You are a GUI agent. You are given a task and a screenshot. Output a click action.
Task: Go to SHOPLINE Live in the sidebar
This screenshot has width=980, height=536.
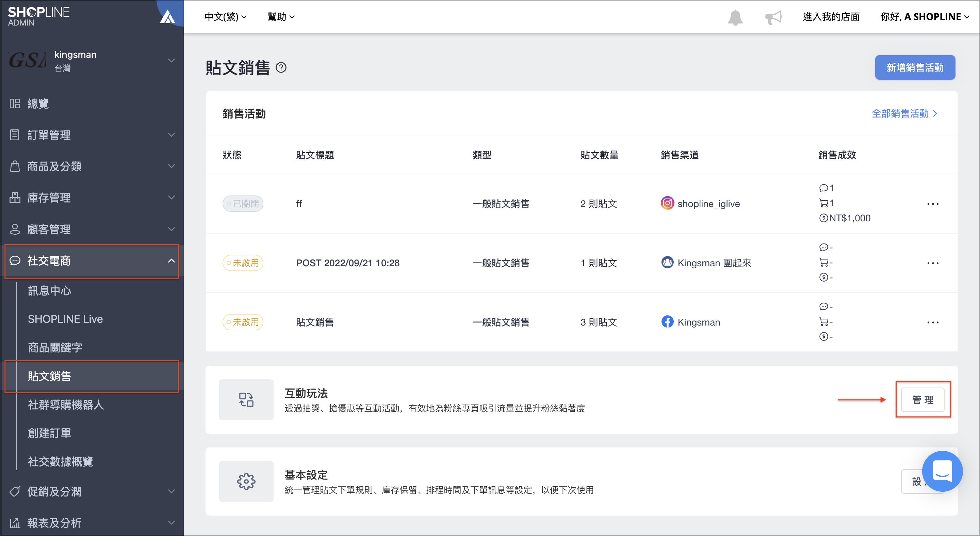pos(65,319)
